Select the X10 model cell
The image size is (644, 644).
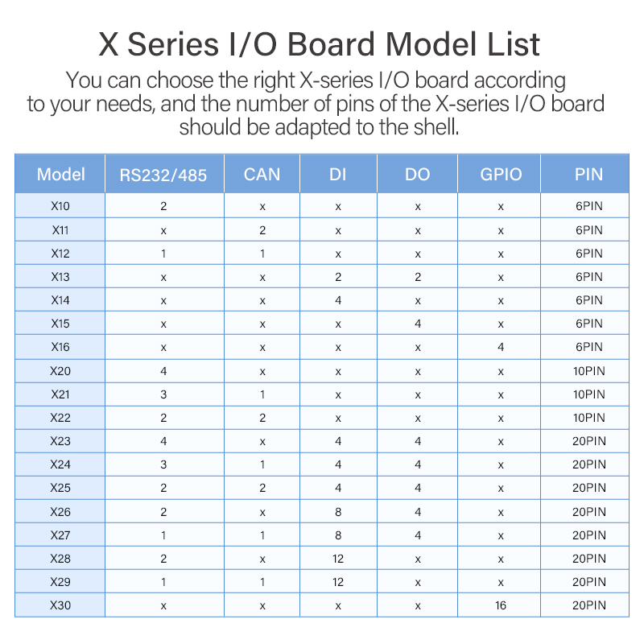pyautogui.click(x=60, y=206)
